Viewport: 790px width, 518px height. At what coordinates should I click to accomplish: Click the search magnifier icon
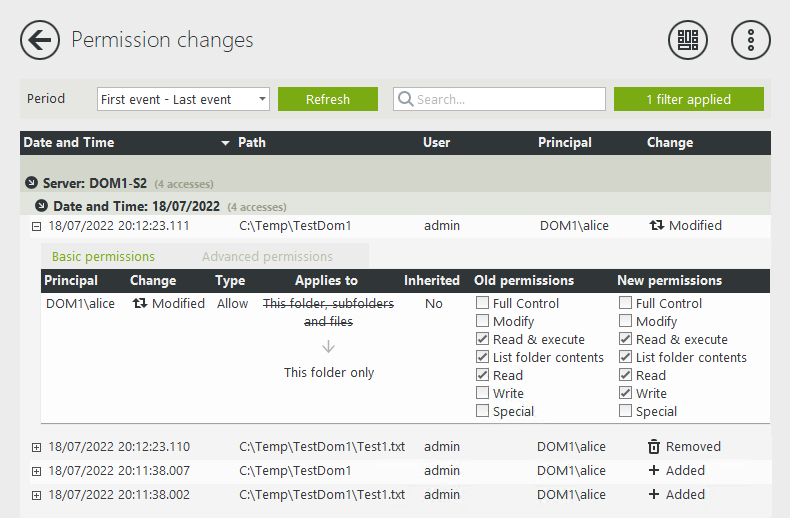(406, 100)
